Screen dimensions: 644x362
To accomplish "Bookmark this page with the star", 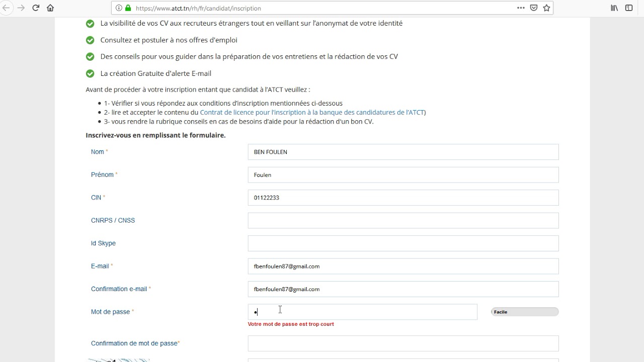I will pyautogui.click(x=546, y=8).
